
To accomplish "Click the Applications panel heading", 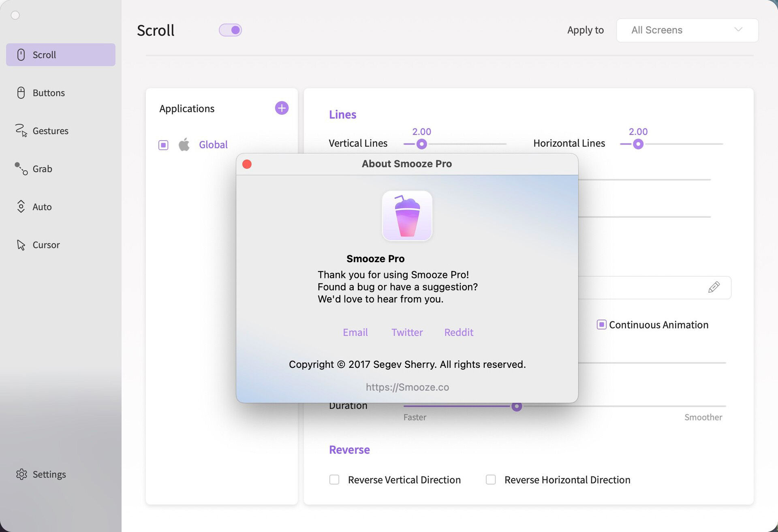I will click(x=187, y=109).
